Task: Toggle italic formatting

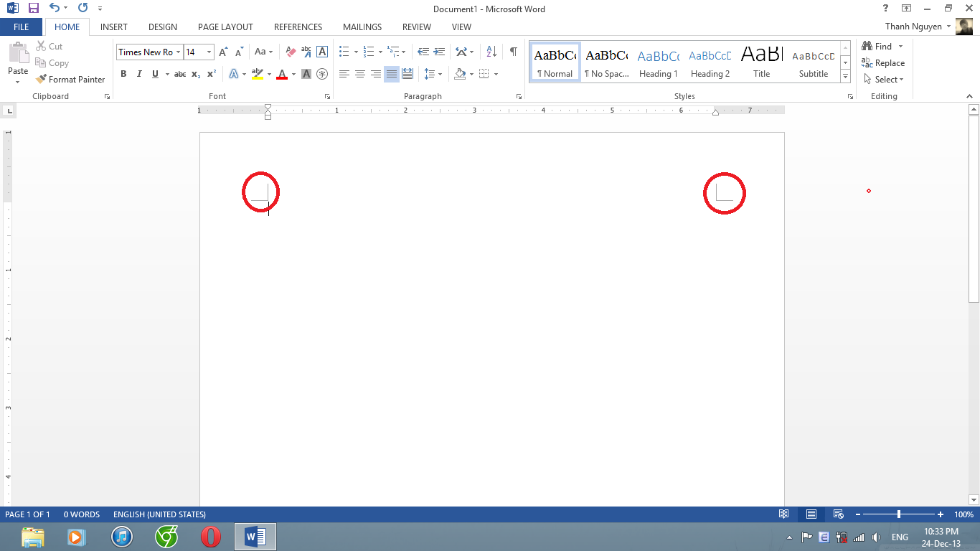Action: [139, 74]
